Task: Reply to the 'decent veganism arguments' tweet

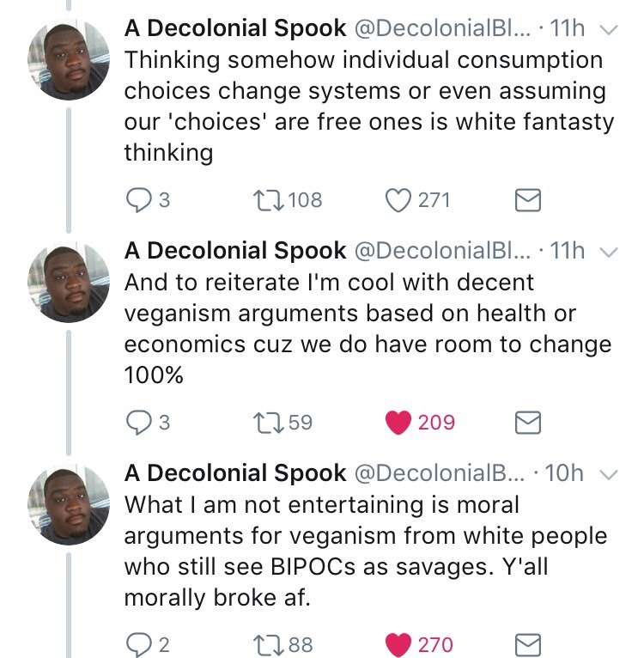Action: [x=138, y=423]
